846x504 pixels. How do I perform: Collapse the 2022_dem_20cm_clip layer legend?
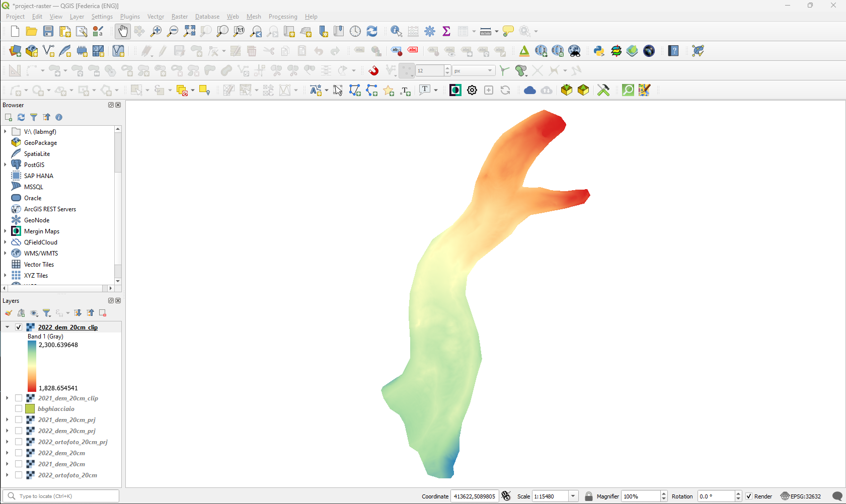7,327
